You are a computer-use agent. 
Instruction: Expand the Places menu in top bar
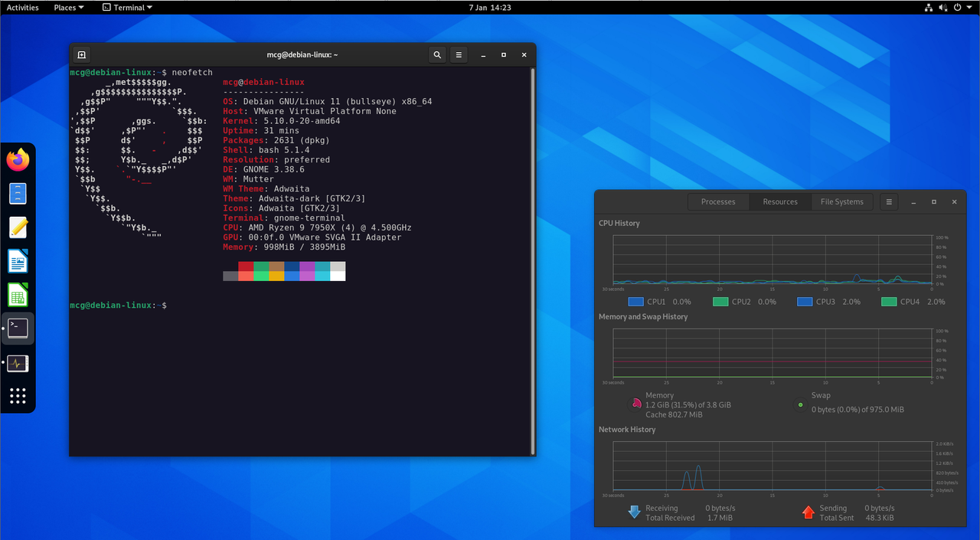69,8
